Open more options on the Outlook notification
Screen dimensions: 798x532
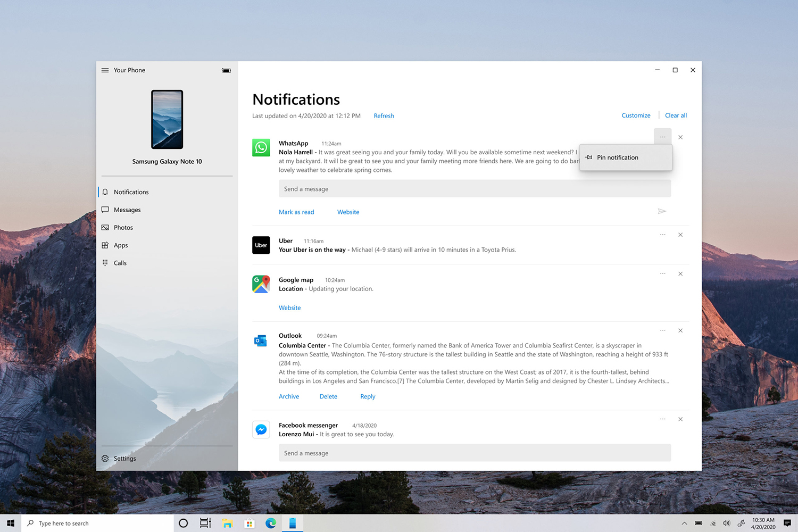tap(662, 330)
